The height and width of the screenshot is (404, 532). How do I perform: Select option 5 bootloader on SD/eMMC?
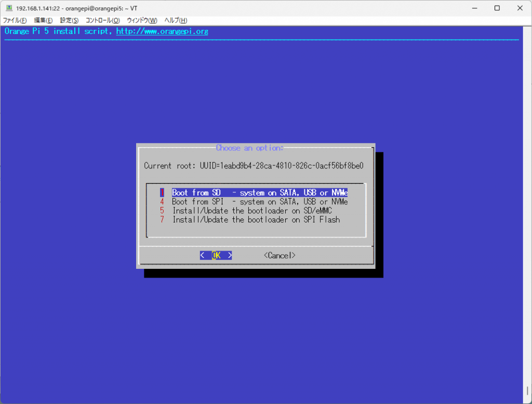pyautogui.click(x=246, y=211)
